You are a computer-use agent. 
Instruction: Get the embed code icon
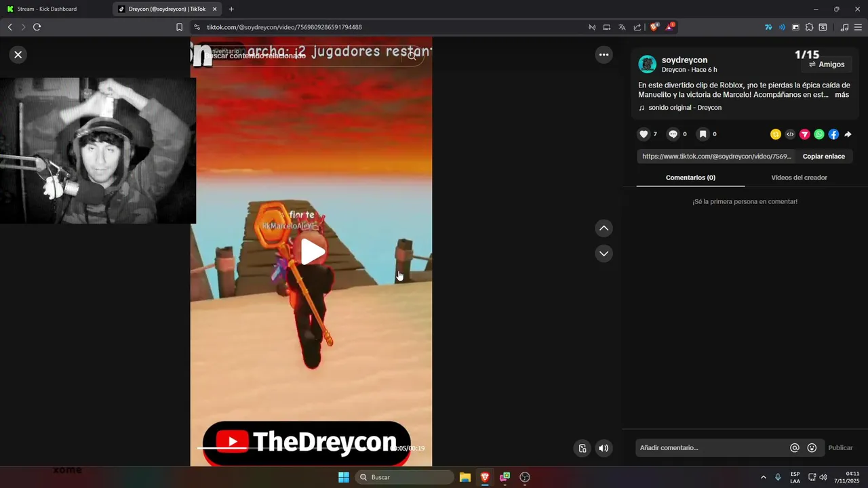pyautogui.click(x=790, y=134)
